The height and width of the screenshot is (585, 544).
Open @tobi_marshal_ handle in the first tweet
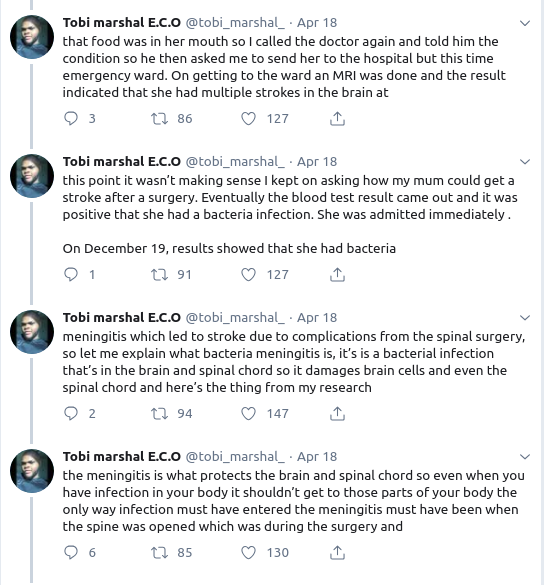pos(235,23)
